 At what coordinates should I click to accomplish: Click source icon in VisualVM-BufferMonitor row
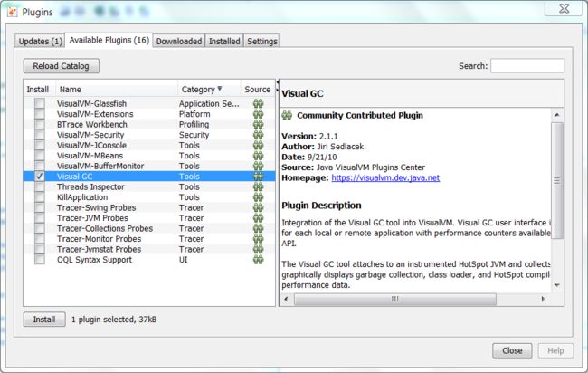coord(258,166)
